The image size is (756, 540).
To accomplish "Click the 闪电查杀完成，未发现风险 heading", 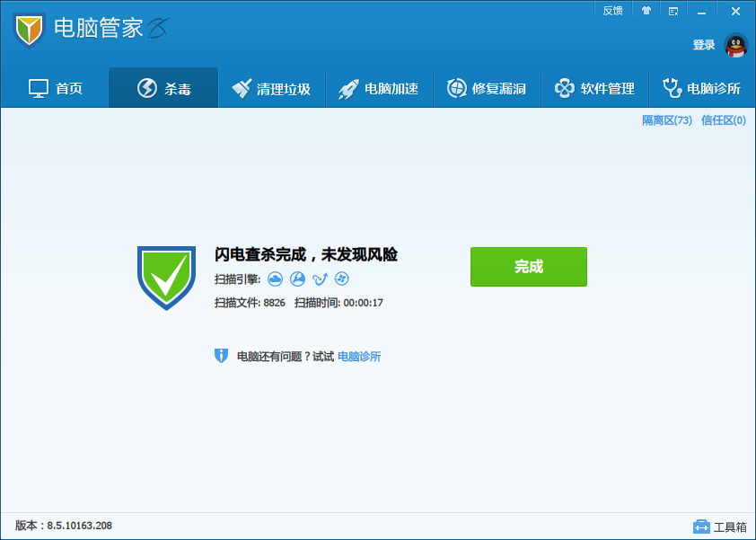I will tap(305, 254).
